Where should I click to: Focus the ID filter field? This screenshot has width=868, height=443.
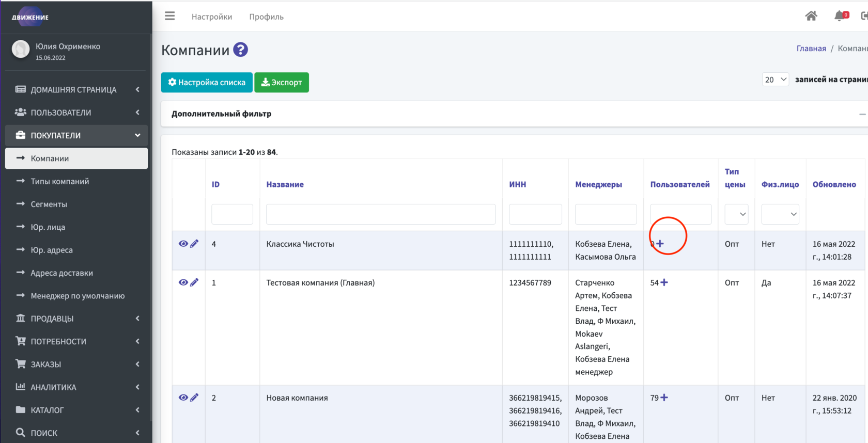click(232, 214)
